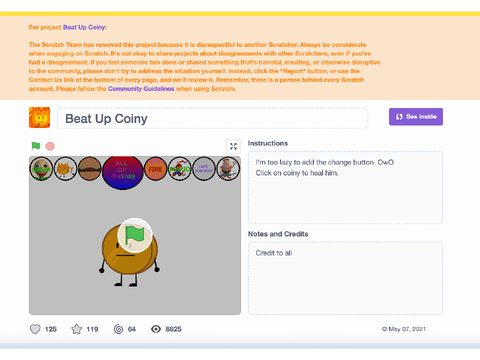Screen dimensions: 480x360
Task: Enter full screen mode for the project
Action: tap(233, 146)
